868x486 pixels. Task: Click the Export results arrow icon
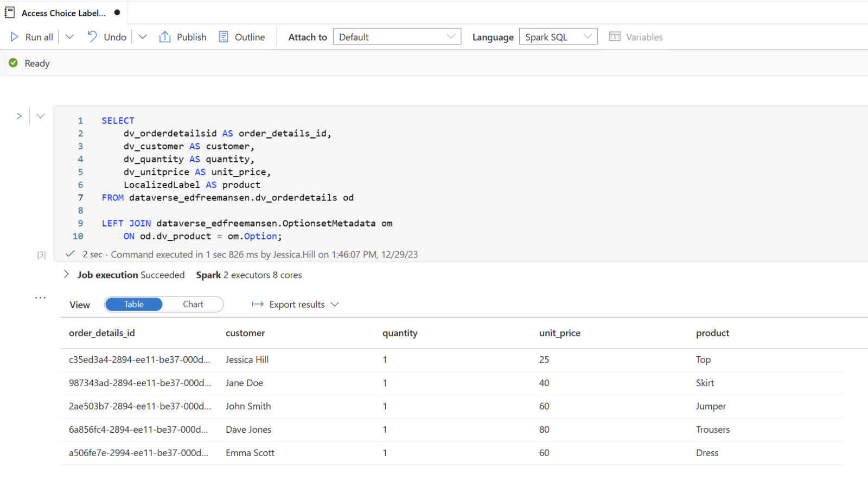pyautogui.click(x=258, y=305)
